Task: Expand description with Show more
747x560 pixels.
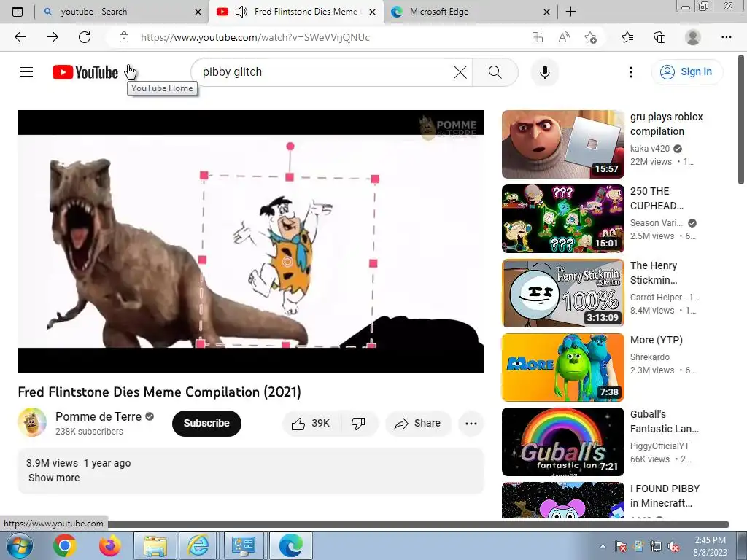Action: pos(54,478)
